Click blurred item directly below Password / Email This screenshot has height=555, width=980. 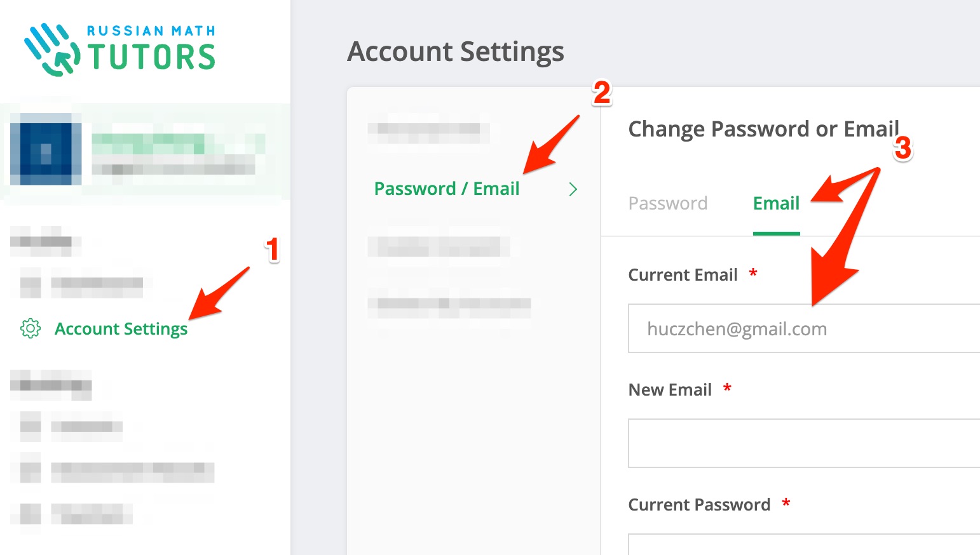click(x=439, y=246)
